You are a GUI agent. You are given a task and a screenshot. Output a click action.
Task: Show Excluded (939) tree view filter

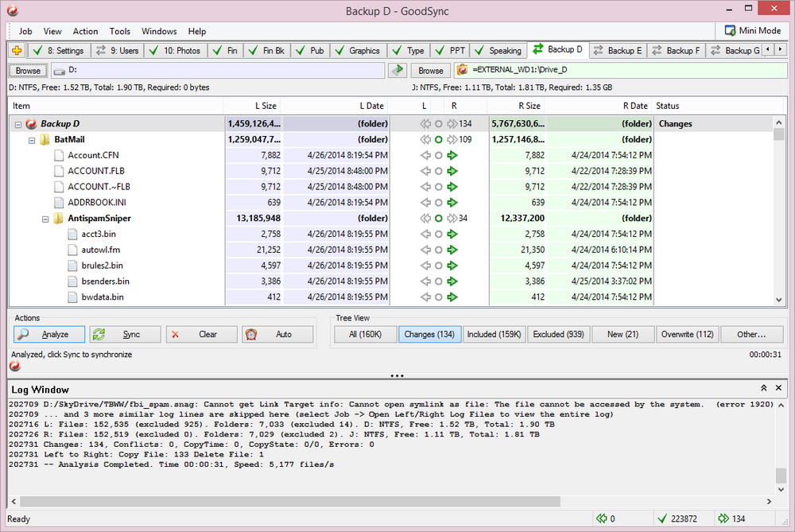(558, 334)
